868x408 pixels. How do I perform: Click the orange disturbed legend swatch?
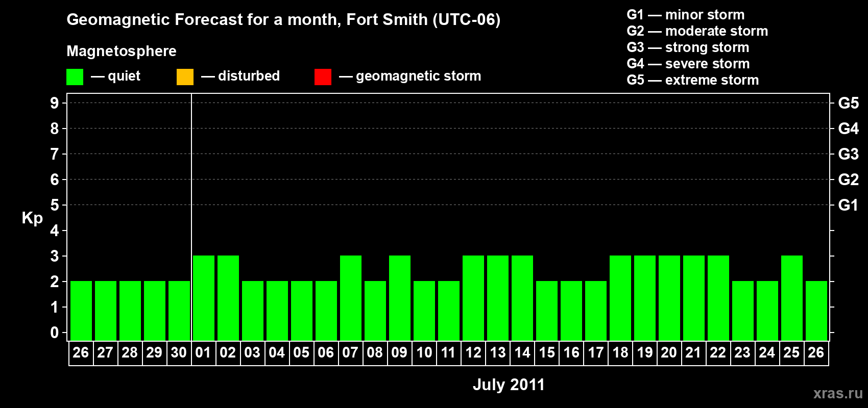(x=185, y=77)
